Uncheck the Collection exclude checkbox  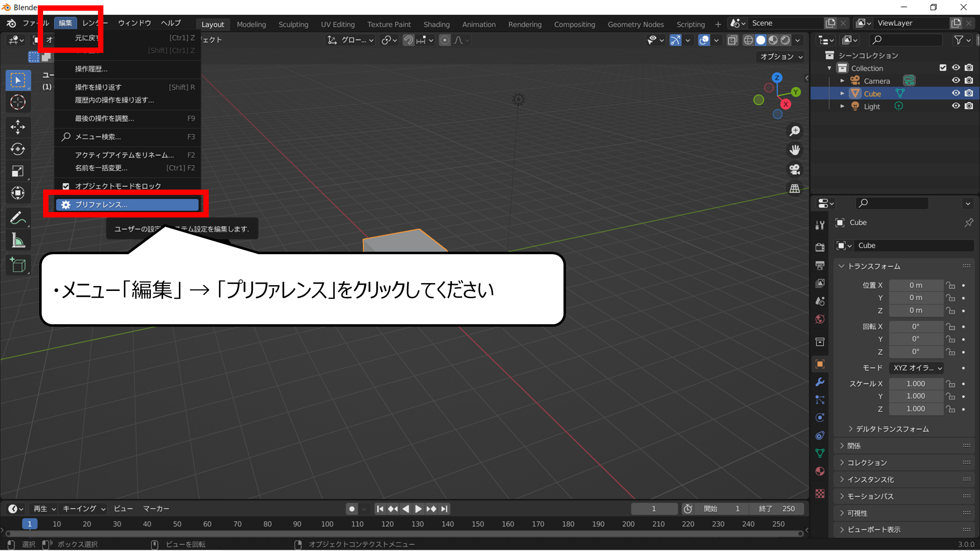point(943,68)
